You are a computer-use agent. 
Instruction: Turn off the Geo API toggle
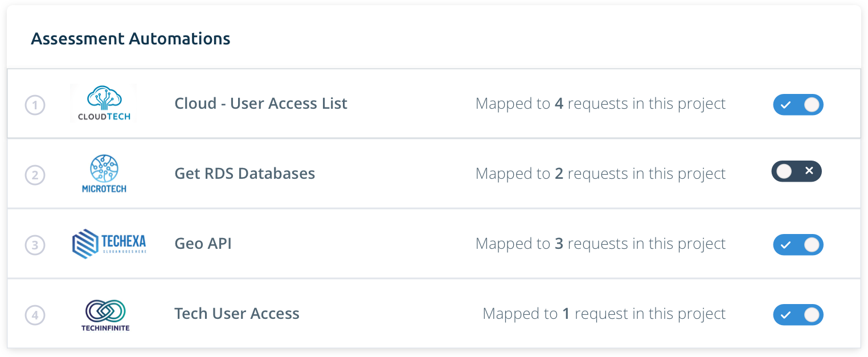[x=798, y=245]
